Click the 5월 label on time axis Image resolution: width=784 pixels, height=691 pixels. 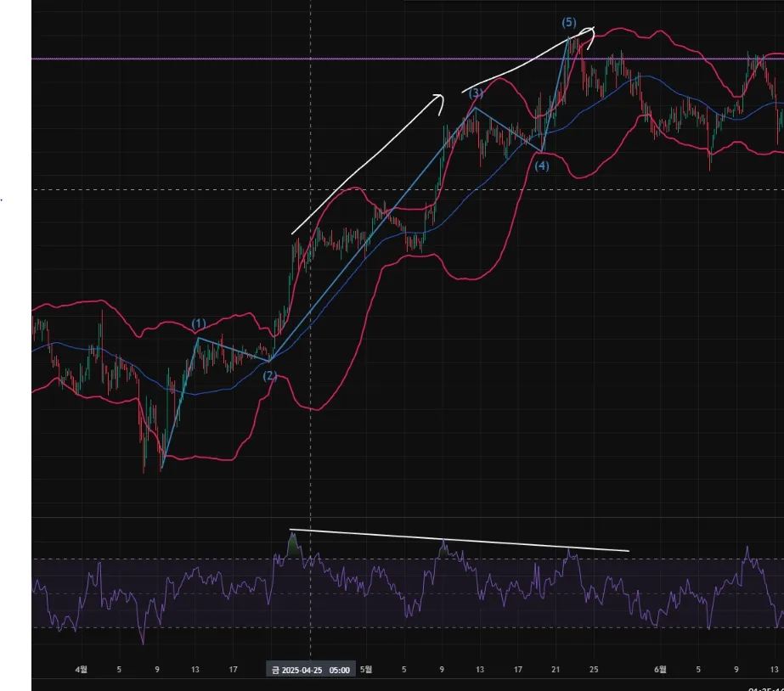click(366, 670)
